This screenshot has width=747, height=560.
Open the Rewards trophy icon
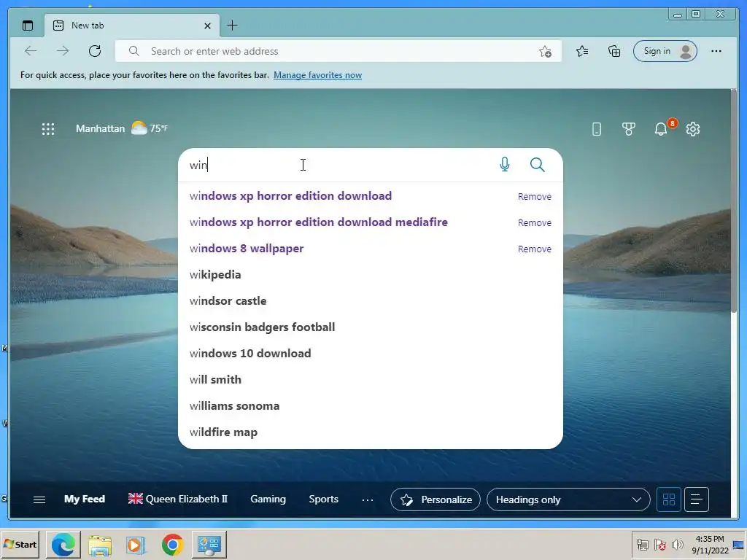point(628,129)
